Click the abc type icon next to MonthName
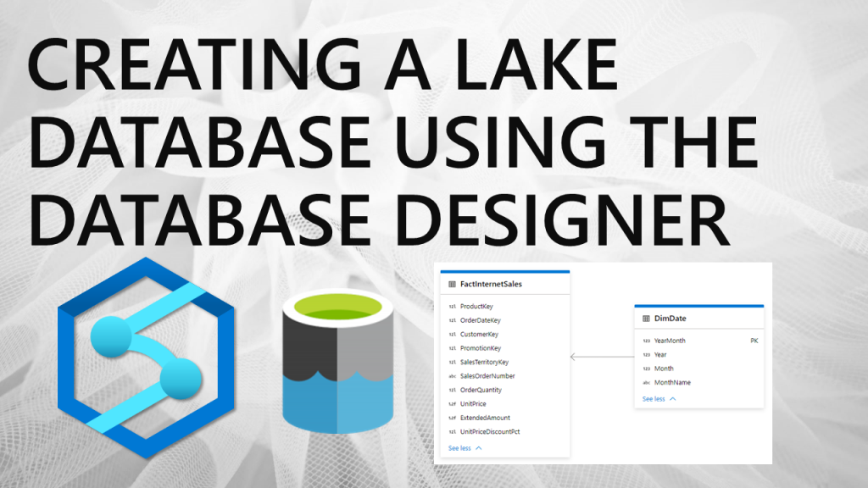The image size is (868, 488). (646, 382)
